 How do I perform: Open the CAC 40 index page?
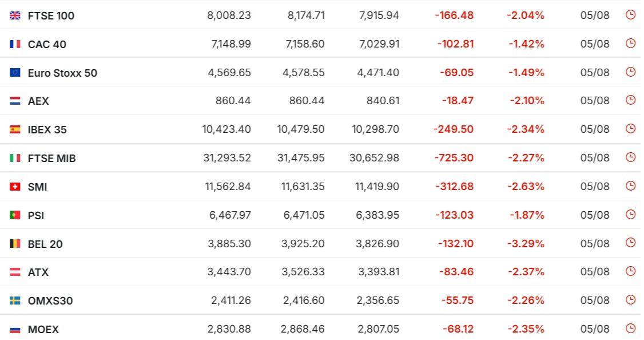click(47, 45)
